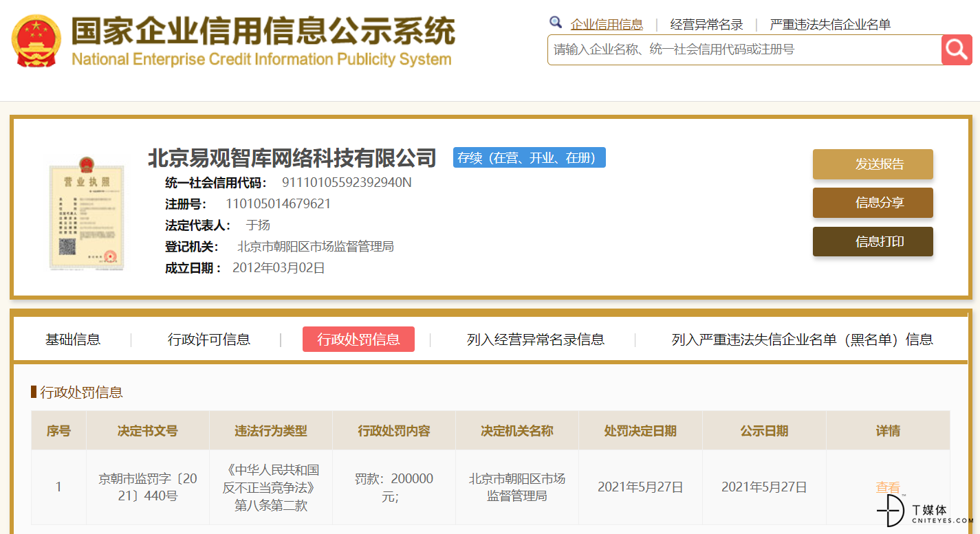The width and height of the screenshot is (980, 534).
Task: Click the 发送报告 button
Action: [873, 164]
